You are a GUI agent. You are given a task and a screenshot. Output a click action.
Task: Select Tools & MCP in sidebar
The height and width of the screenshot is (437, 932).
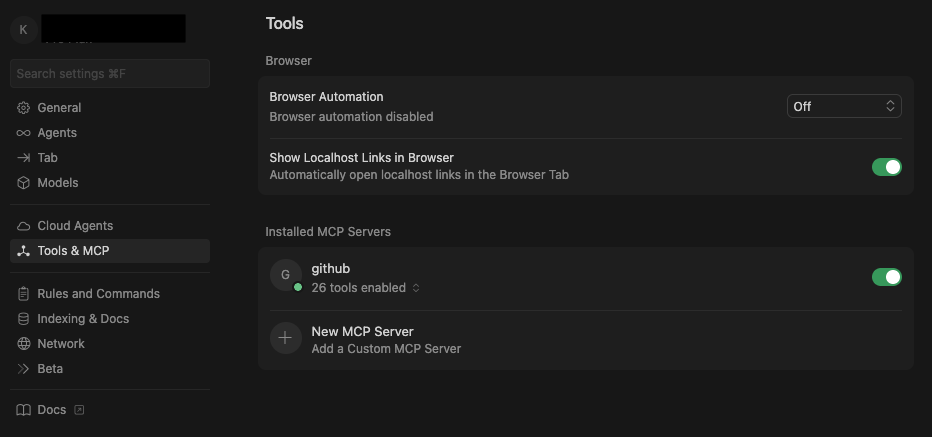73,251
